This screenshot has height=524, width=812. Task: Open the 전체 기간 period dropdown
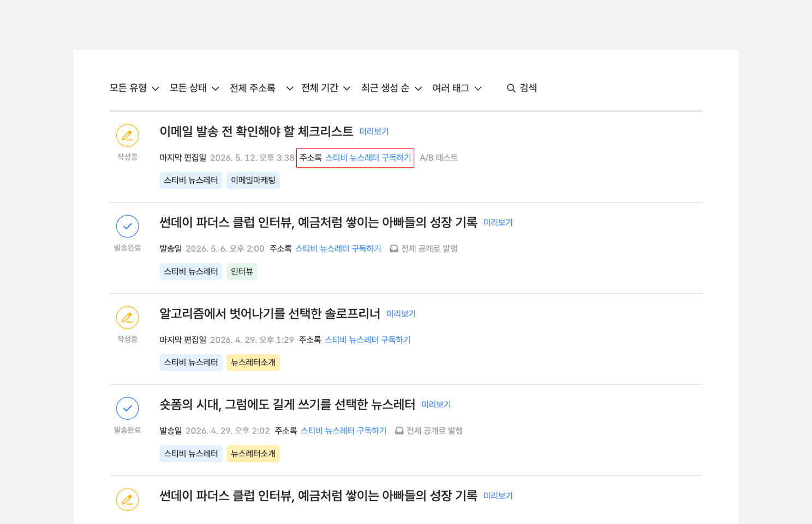pyautogui.click(x=326, y=88)
